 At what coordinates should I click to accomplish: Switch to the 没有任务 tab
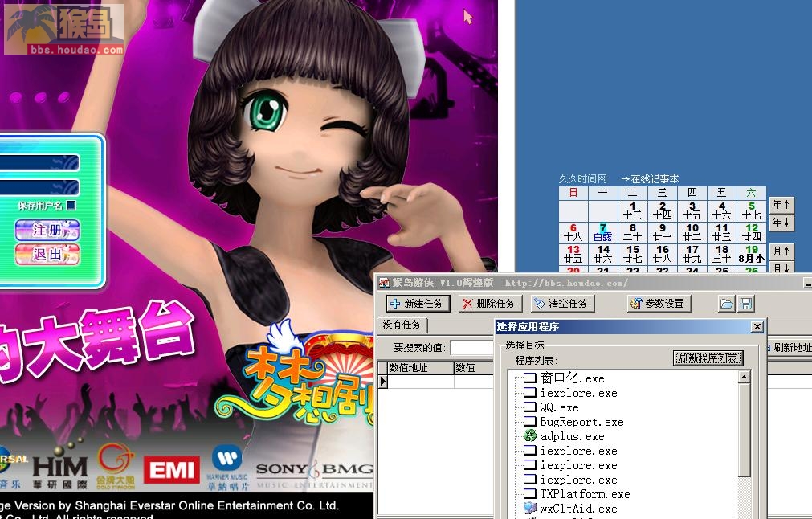(x=402, y=325)
